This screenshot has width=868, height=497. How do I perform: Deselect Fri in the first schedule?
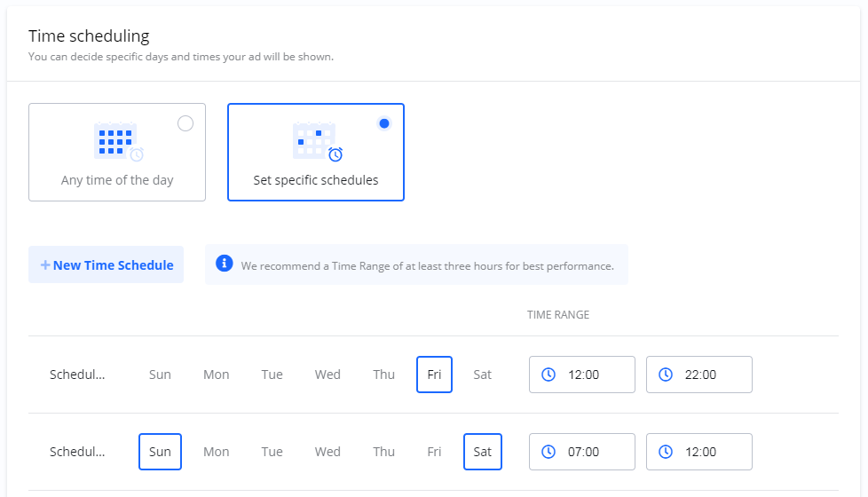pyautogui.click(x=434, y=375)
